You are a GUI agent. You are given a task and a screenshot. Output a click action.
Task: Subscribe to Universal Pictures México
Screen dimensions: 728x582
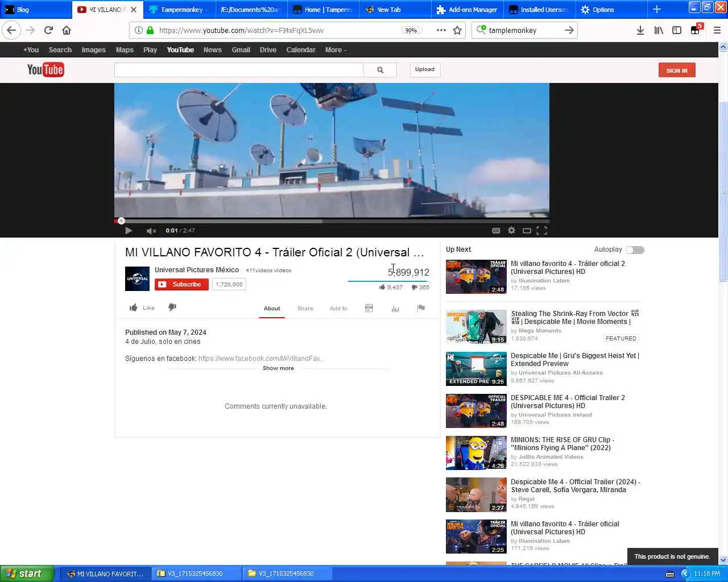click(181, 284)
